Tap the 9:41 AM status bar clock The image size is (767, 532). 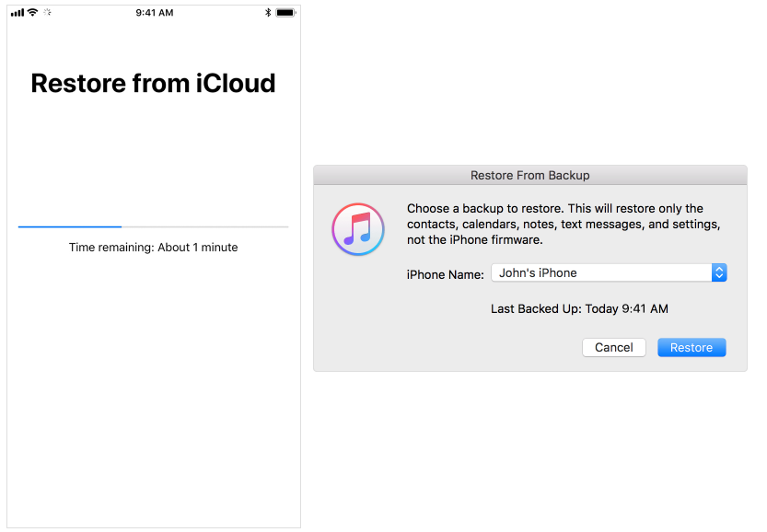[155, 13]
